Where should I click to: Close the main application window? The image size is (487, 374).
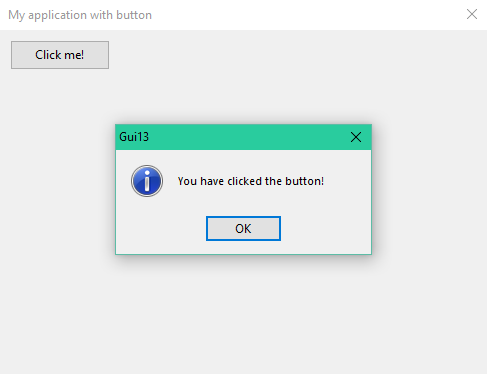tap(472, 14)
